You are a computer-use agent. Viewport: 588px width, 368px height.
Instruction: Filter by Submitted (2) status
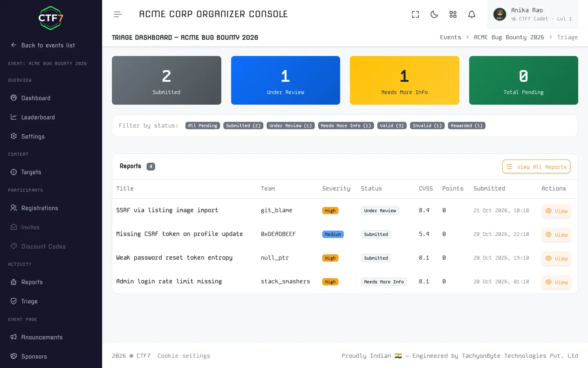pyautogui.click(x=243, y=126)
